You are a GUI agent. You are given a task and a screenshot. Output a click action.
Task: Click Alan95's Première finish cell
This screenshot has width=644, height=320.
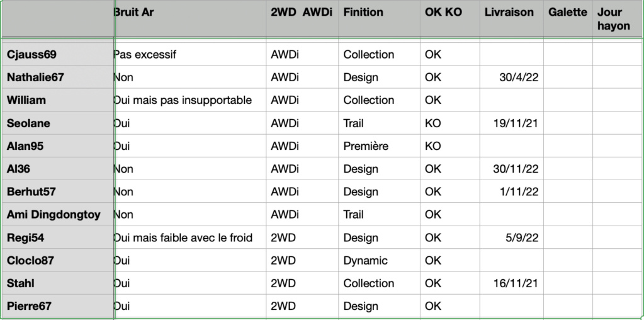click(x=379, y=146)
